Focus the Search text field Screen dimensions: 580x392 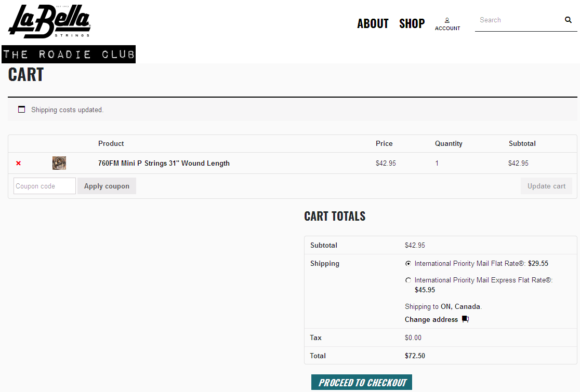[520, 20]
